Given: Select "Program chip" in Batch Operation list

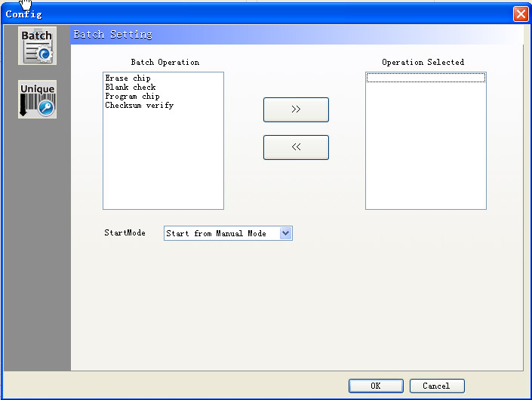Looking at the screenshot, I should (x=132, y=97).
